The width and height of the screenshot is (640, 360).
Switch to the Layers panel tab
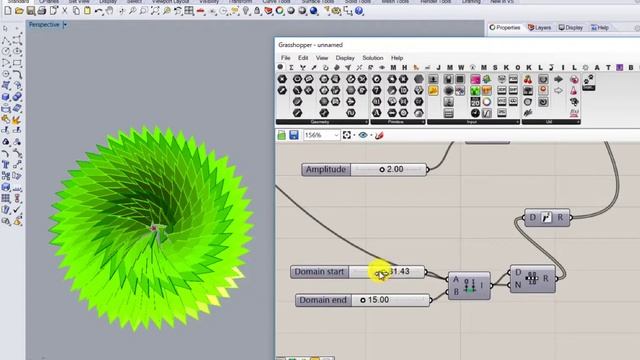point(539,28)
